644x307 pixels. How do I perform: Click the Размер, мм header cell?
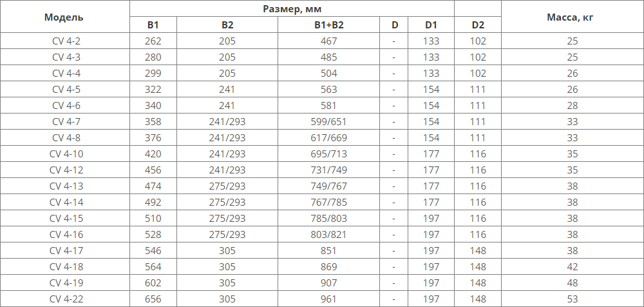click(x=292, y=8)
